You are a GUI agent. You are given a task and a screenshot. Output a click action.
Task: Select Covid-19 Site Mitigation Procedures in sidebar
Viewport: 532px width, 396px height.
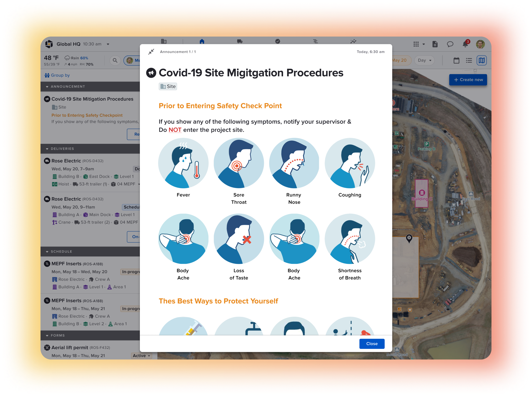pos(92,99)
